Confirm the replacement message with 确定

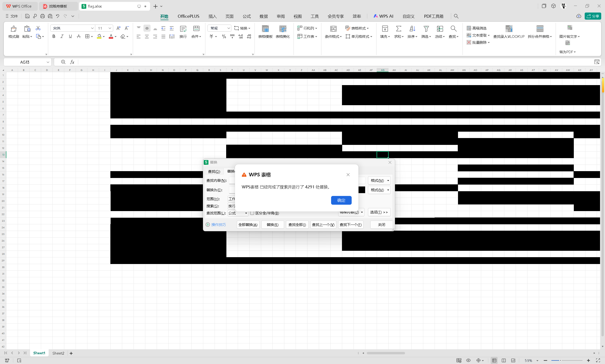(341, 200)
